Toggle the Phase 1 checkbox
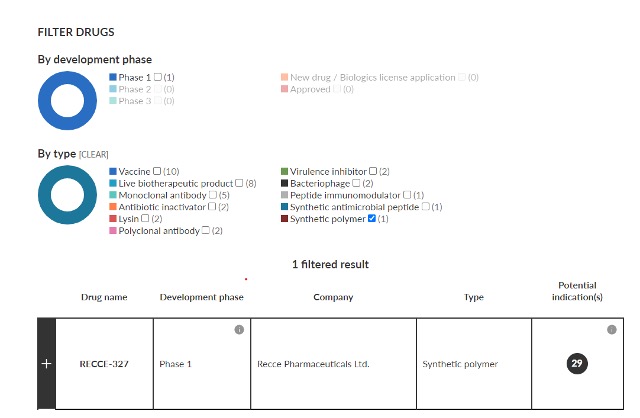The width and height of the screenshot is (640, 418). point(158,77)
